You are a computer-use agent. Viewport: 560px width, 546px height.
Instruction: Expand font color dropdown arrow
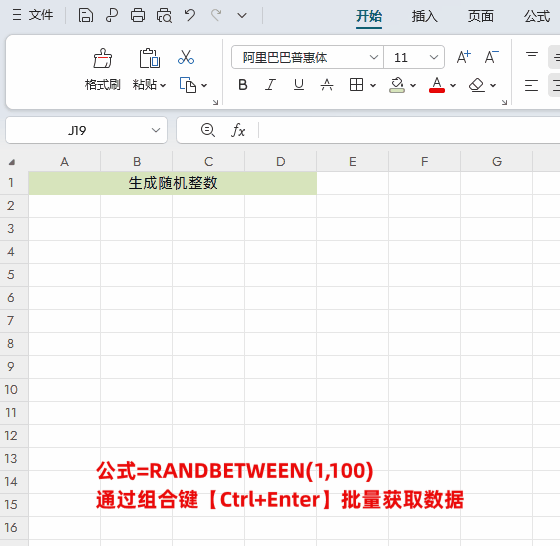click(x=453, y=85)
